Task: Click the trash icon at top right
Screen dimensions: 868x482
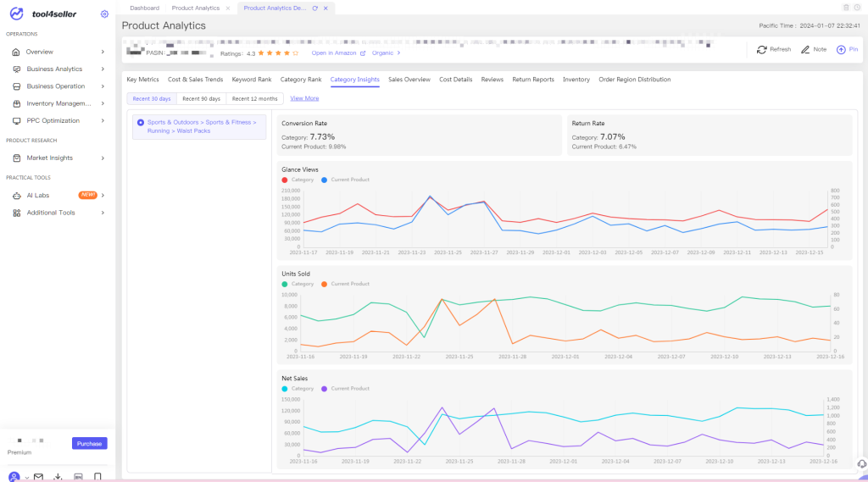Action: tap(846, 7)
